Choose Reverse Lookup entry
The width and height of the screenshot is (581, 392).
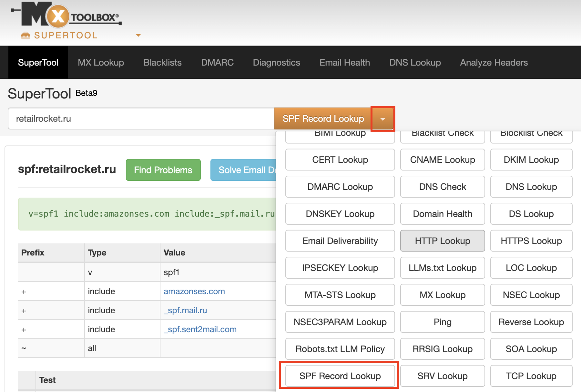tap(531, 322)
